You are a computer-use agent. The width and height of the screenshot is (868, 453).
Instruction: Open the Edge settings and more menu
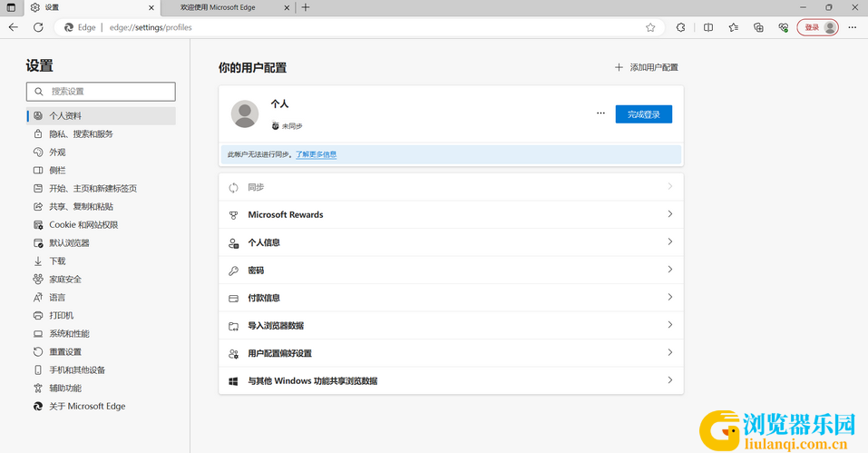(x=853, y=27)
